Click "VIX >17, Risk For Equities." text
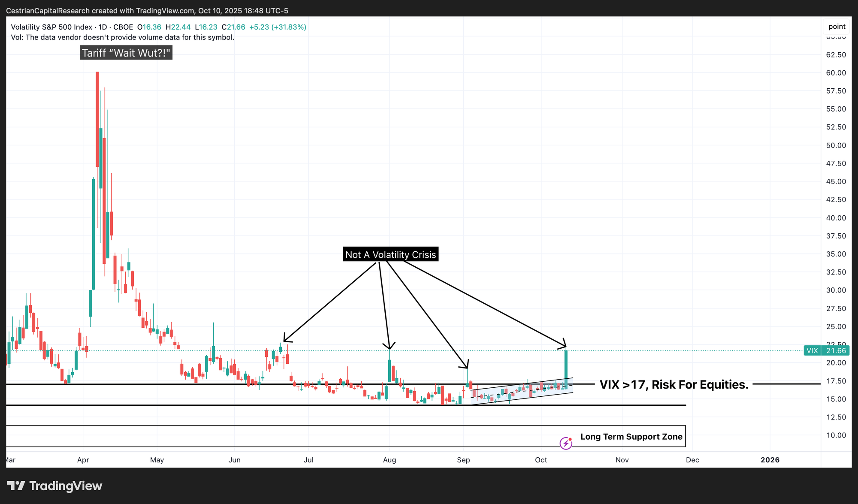The width and height of the screenshot is (858, 504). pos(674,384)
